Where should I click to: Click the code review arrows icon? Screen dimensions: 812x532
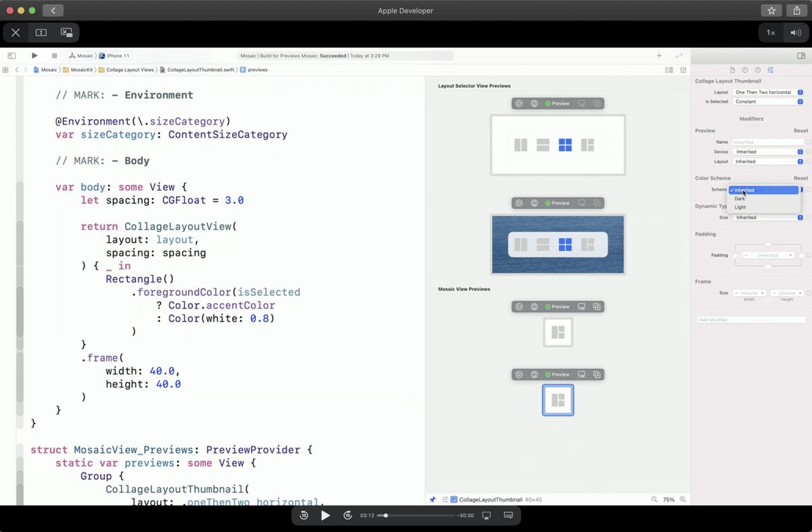pyautogui.click(x=679, y=56)
